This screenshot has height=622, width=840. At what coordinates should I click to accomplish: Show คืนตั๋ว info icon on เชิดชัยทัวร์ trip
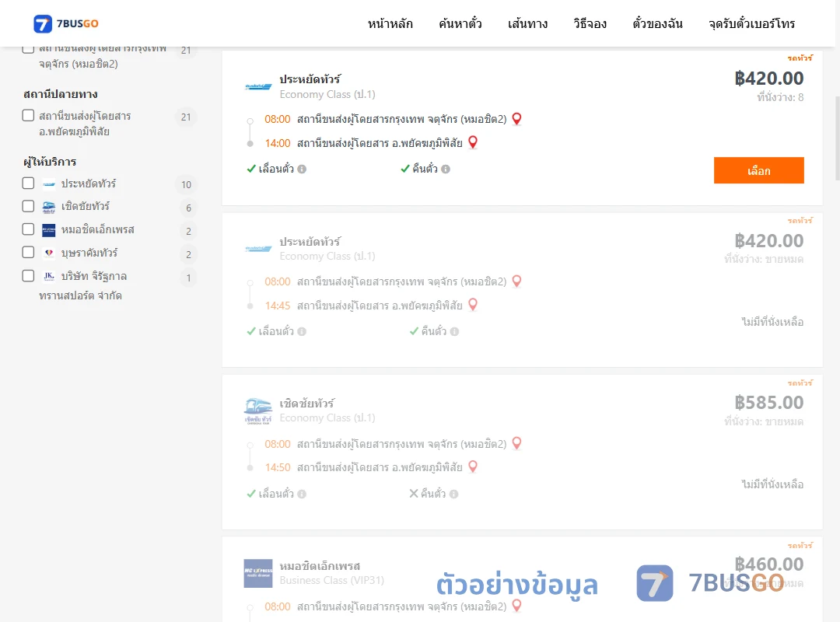[x=453, y=494]
